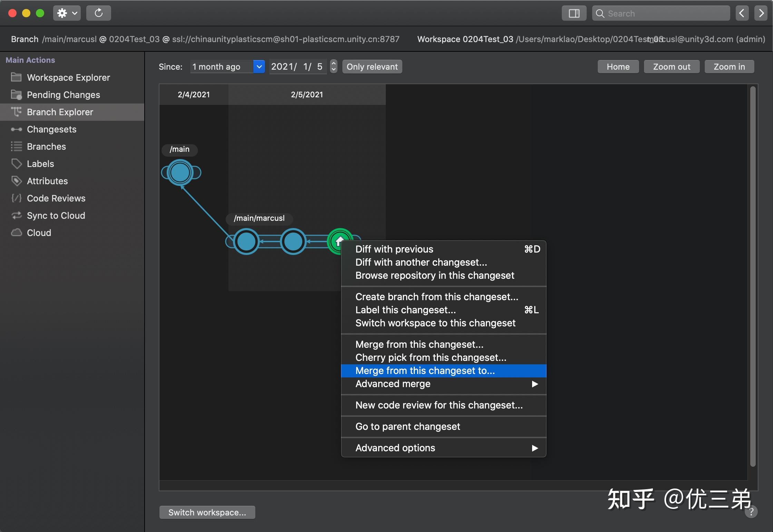The height and width of the screenshot is (532, 773).
Task: Toggle the Only relevant filter
Action: pyautogui.click(x=372, y=67)
